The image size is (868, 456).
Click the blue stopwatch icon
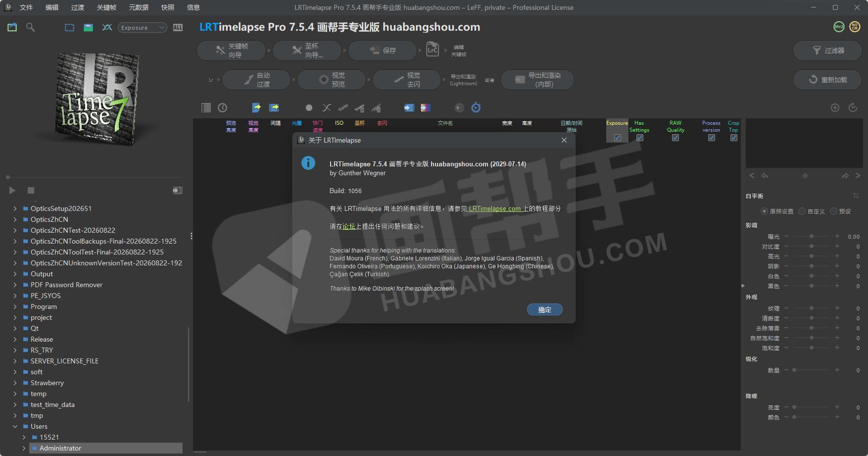476,107
